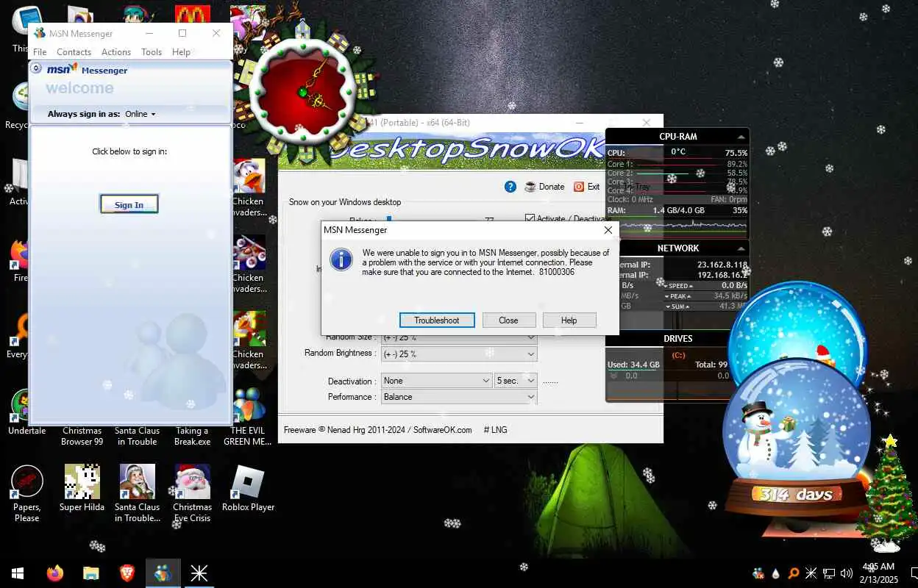Open THE EVIL GREEN ME... desktop icon
Screen dimensions: 918x588
(248, 416)
